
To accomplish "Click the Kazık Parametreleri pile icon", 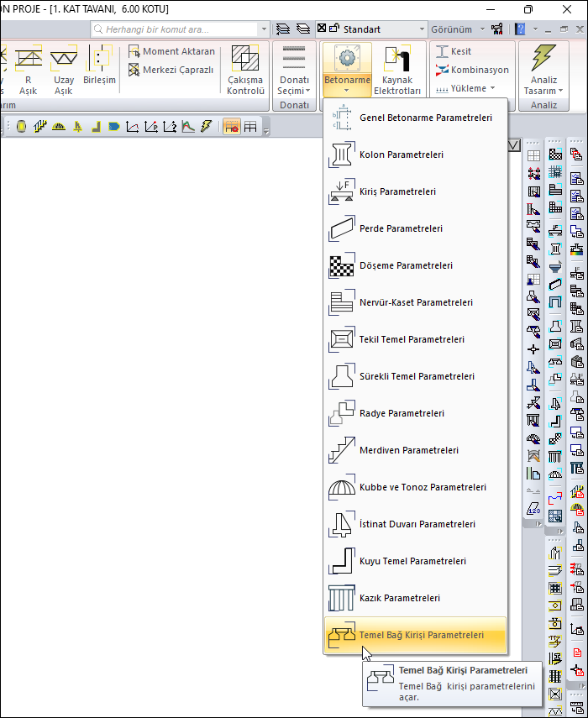I will 341,599.
